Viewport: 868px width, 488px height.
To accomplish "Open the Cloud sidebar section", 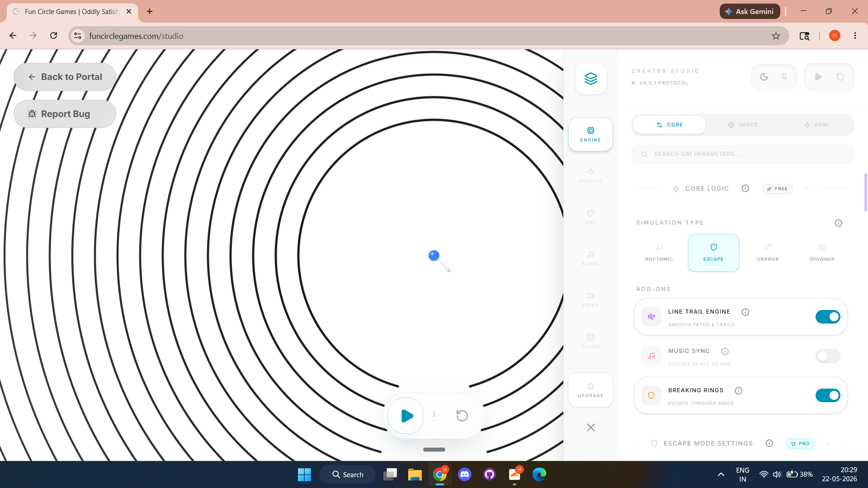I will [590, 341].
